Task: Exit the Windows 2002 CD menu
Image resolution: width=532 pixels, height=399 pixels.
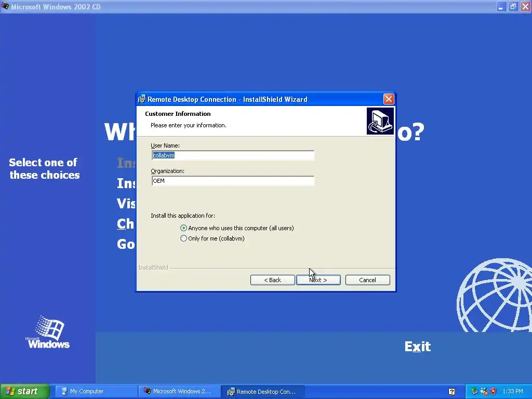Action: pos(418,347)
